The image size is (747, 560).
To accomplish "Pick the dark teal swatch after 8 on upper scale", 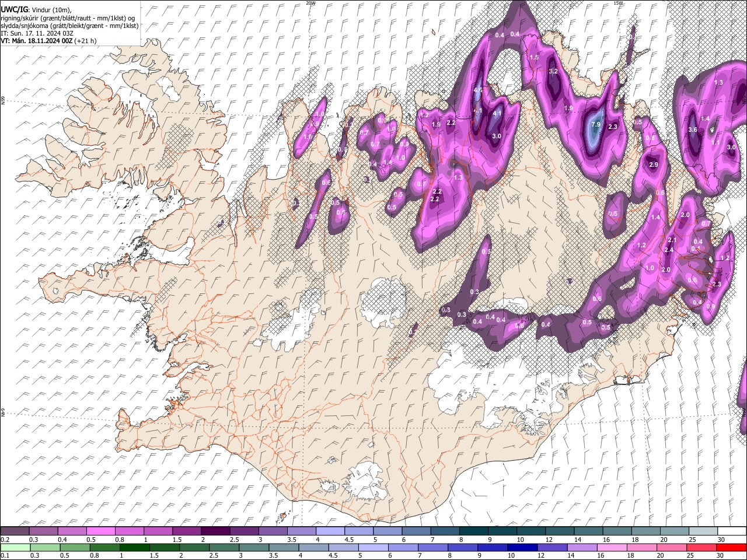I will (473, 531).
